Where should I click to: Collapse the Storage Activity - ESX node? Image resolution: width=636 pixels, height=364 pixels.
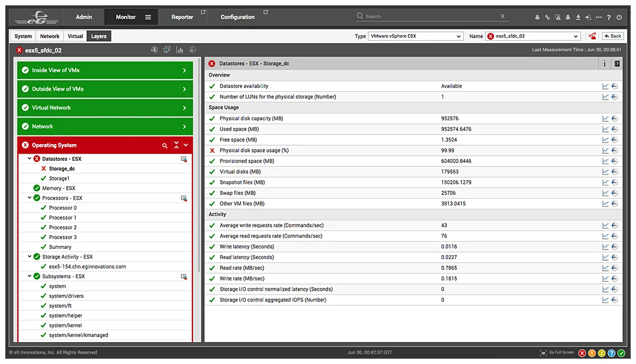(30, 257)
